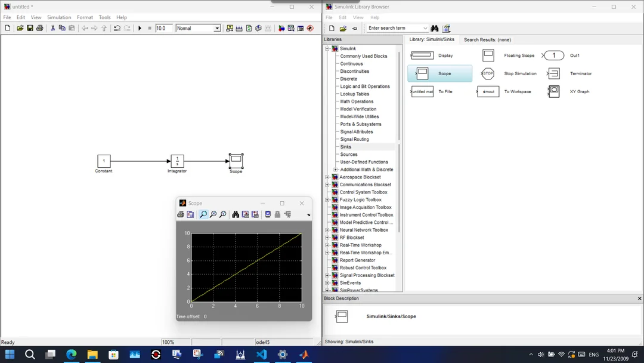Expand the RF Blockset library
Screen dimensions: 644x363
(x=328, y=238)
